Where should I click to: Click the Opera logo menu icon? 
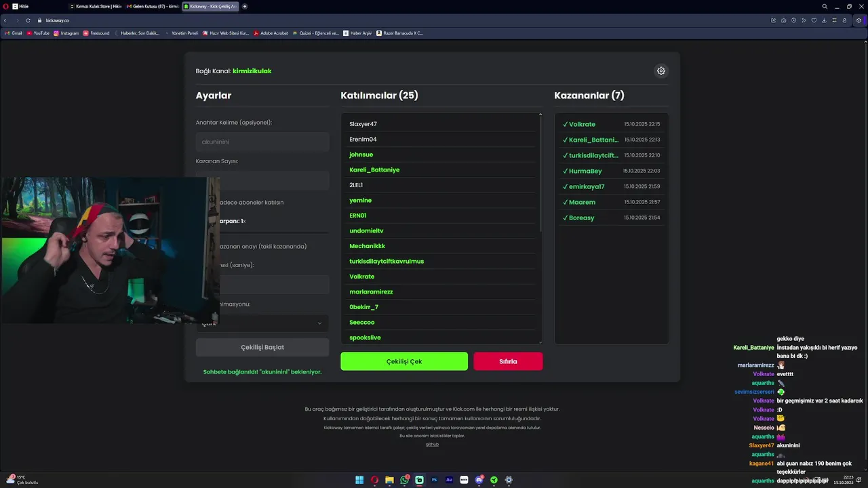(x=5, y=6)
